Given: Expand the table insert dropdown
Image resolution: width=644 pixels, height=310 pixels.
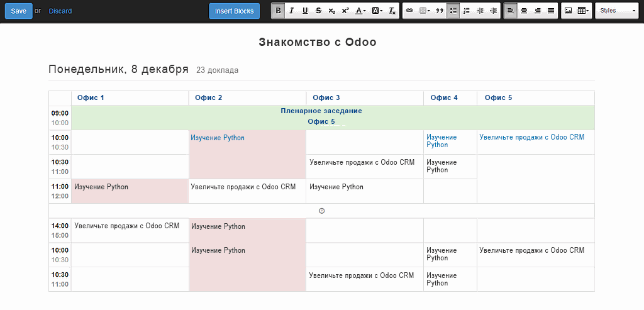Looking at the screenshot, I should point(583,11).
